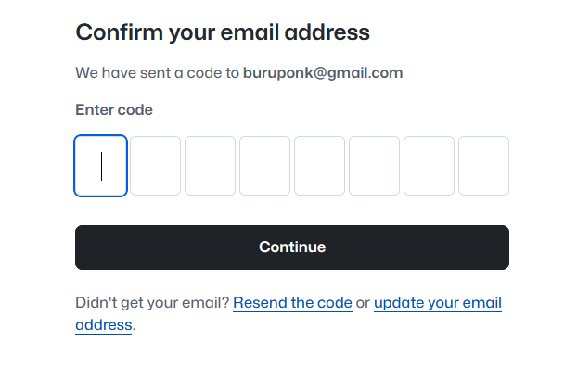Click the 'We have sent a code to' text
The image size is (577, 392).
158,73
